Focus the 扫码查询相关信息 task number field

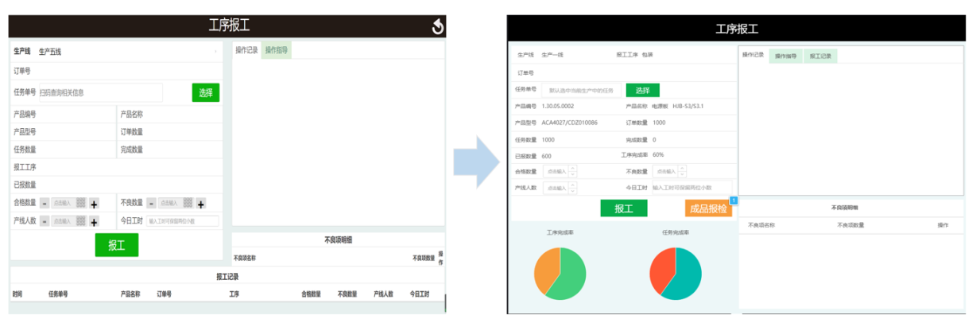click(99, 93)
